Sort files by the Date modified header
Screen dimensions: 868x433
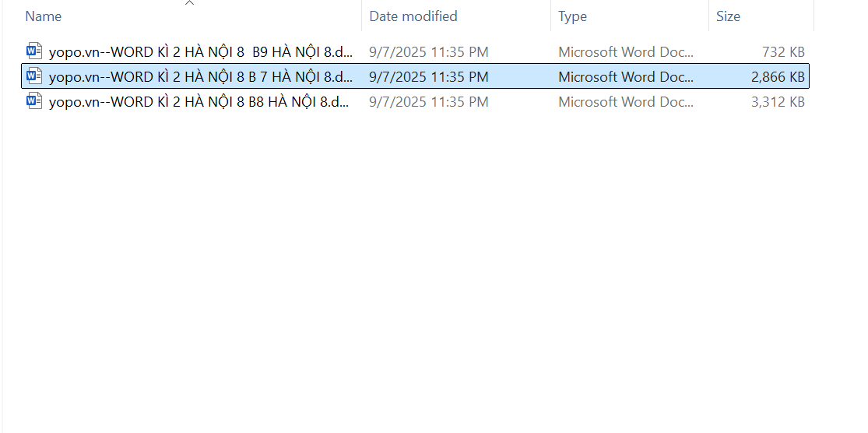coord(413,16)
